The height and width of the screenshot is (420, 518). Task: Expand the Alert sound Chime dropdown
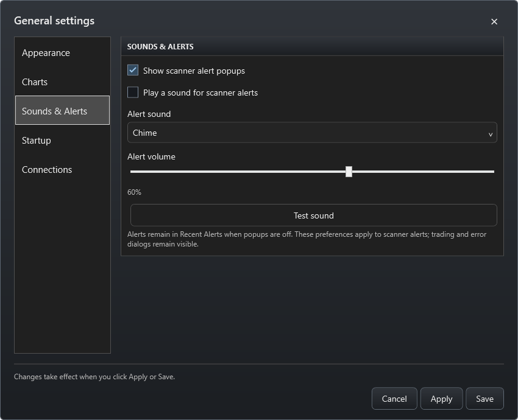pyautogui.click(x=312, y=133)
